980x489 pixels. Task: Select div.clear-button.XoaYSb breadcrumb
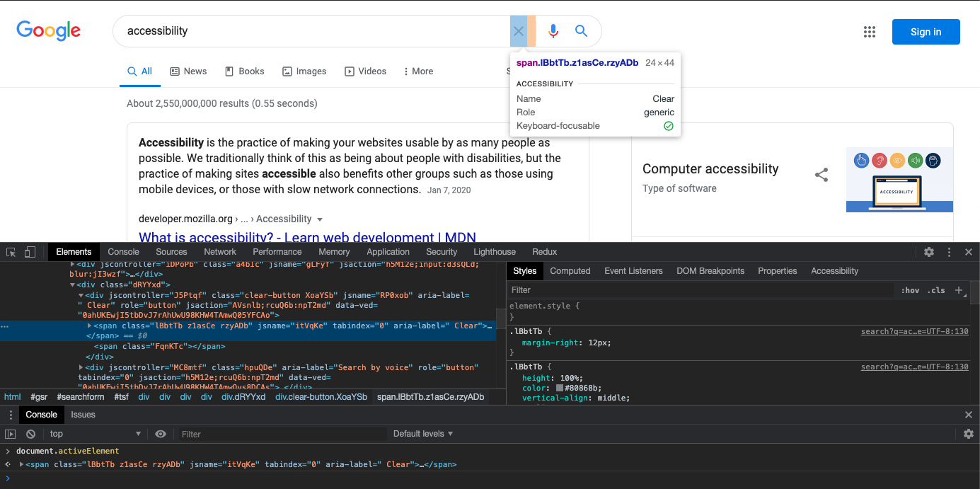(321, 397)
